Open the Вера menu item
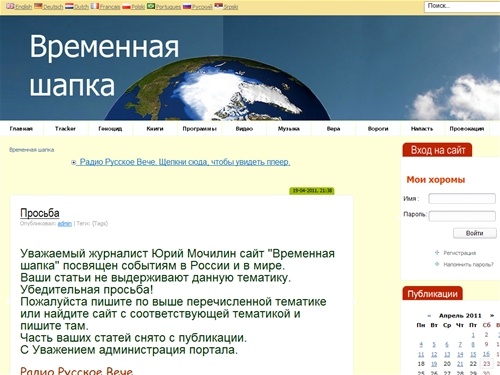This screenshot has width=500, height=375. point(333,129)
